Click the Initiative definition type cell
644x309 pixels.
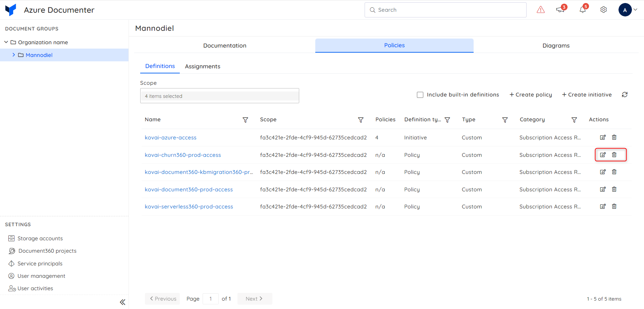click(416, 137)
